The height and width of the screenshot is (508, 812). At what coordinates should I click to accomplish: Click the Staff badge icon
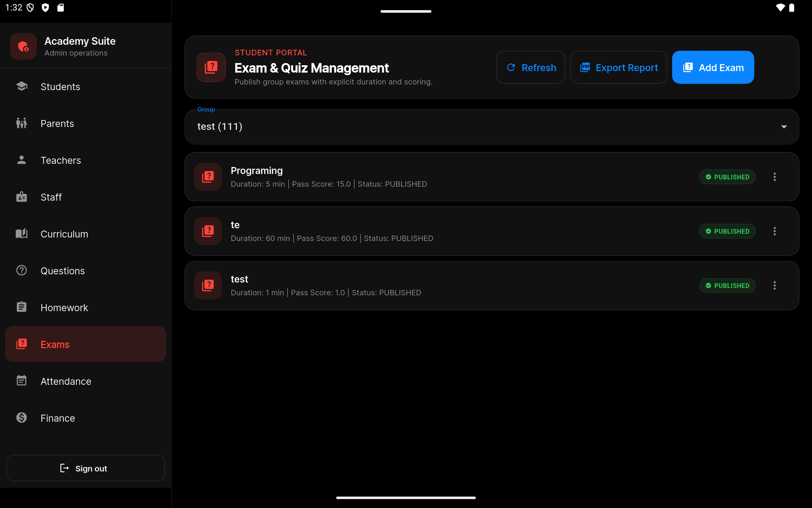point(22,197)
